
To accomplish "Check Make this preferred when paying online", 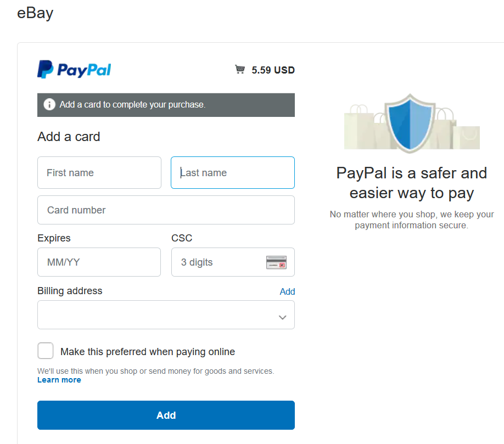I will (46, 351).
